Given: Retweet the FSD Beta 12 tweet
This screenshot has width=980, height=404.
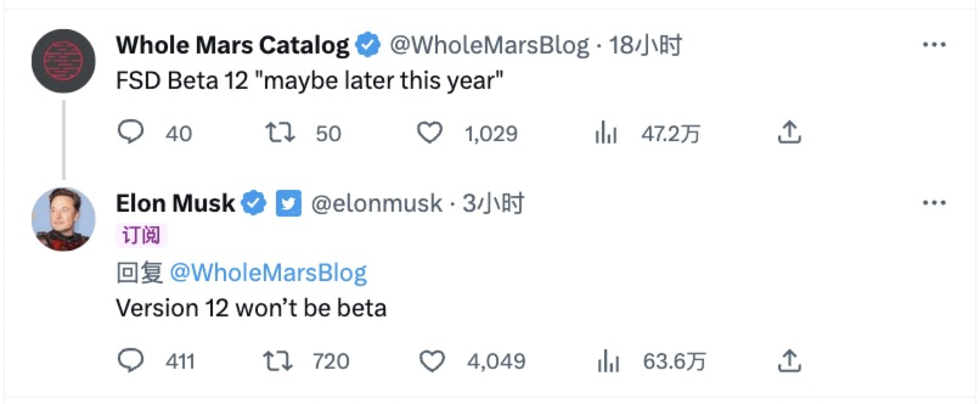Looking at the screenshot, I should (280, 133).
